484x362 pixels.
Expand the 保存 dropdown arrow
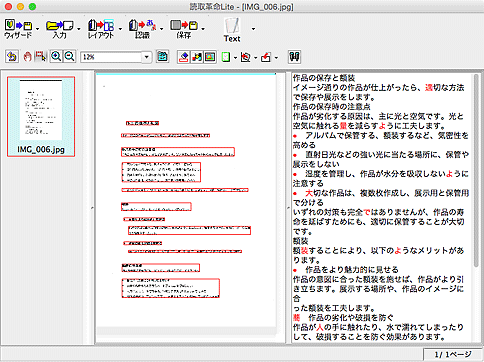[x=203, y=29]
